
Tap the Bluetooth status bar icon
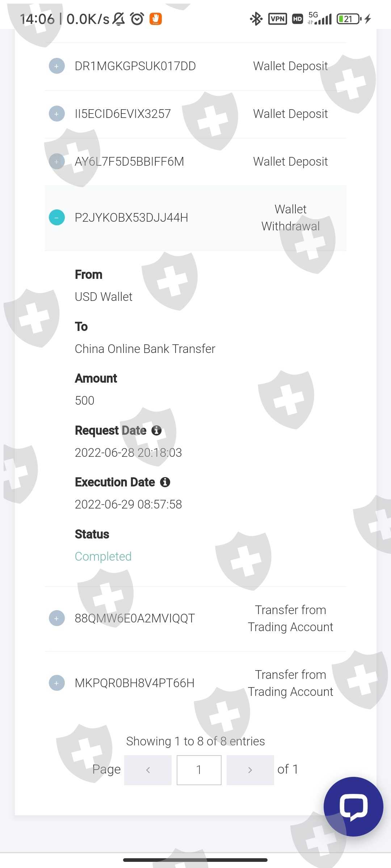tap(256, 19)
